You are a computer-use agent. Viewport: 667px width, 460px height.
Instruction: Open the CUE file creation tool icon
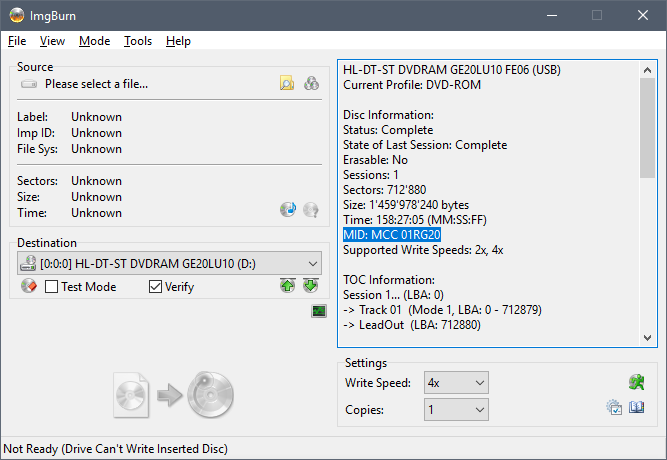[311, 83]
